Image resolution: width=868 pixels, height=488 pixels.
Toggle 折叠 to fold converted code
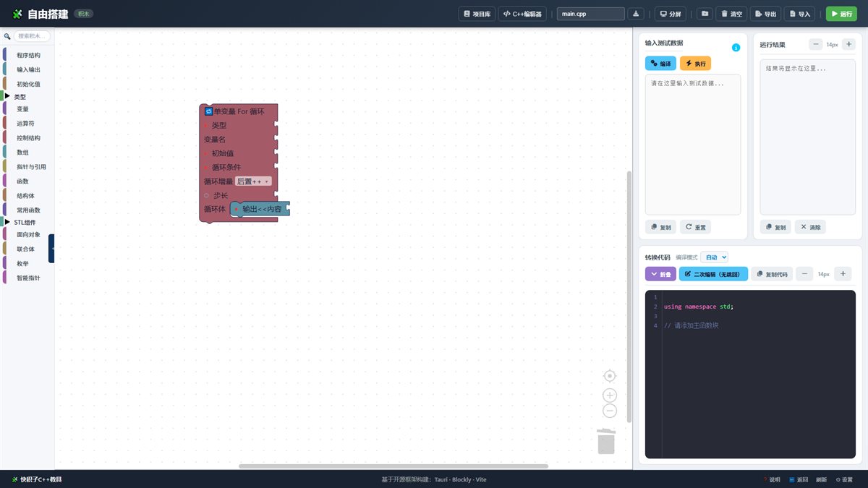[660, 274]
